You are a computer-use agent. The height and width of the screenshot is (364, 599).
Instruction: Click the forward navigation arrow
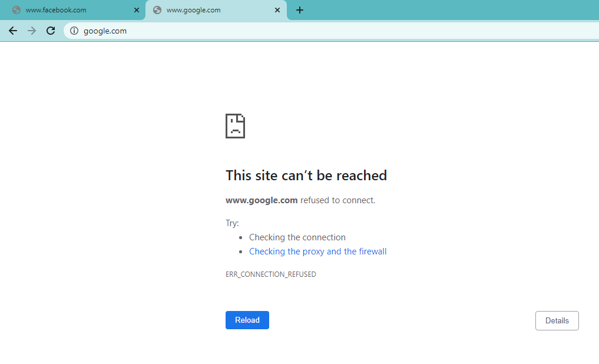32,31
